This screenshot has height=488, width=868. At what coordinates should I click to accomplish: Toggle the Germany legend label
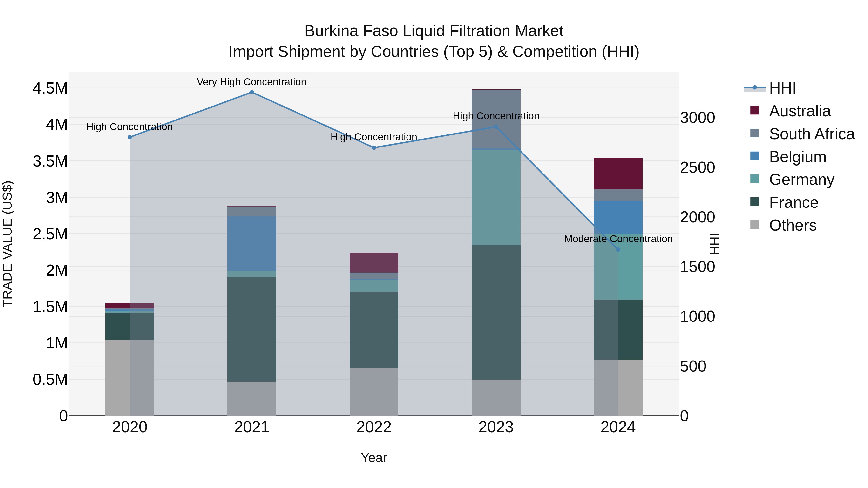point(802,180)
